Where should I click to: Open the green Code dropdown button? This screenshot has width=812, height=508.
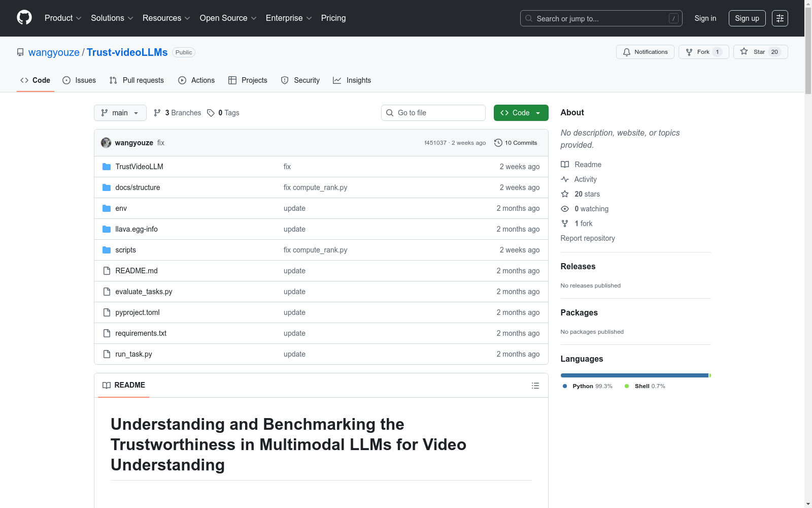pyautogui.click(x=521, y=113)
